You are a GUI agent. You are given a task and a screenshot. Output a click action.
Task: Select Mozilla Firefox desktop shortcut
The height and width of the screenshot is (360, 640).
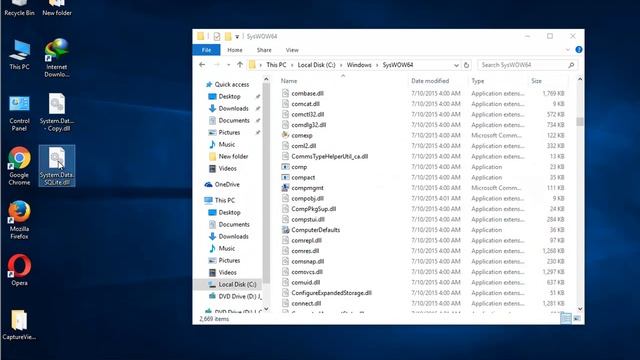tap(19, 220)
